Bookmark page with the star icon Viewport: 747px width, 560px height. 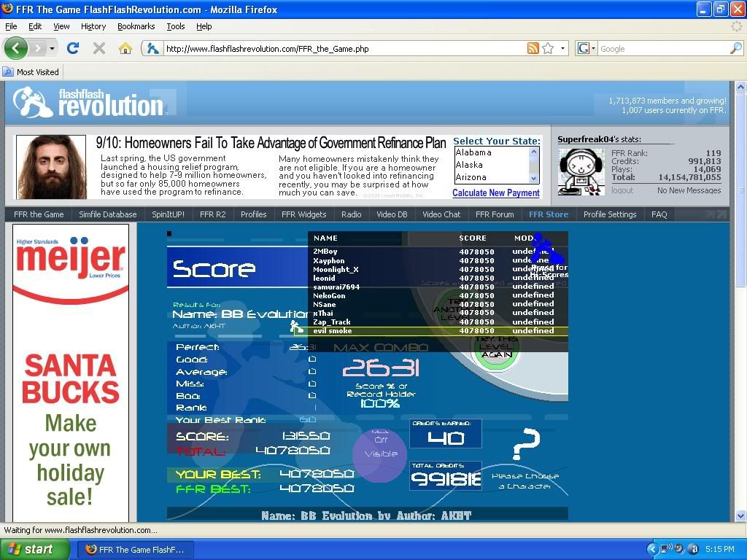(548, 49)
